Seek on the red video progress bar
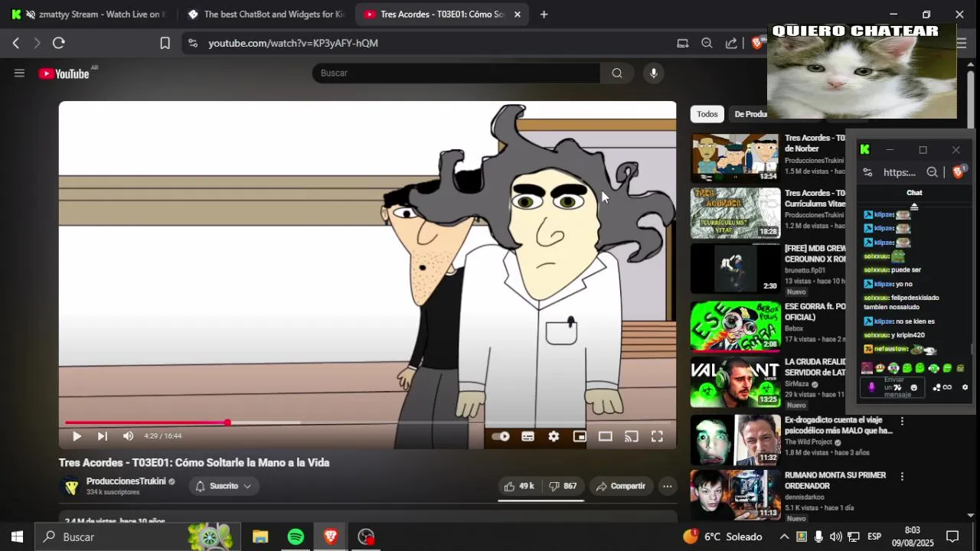The height and width of the screenshot is (551, 980). pyautogui.click(x=367, y=422)
